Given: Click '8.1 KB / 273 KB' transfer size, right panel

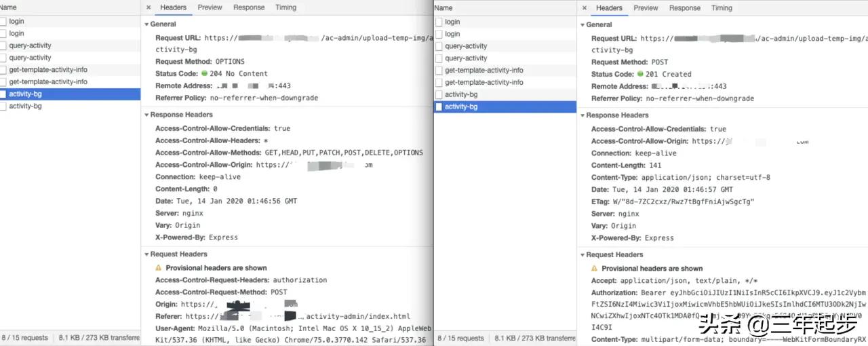Looking at the screenshot, I should 535,338.
